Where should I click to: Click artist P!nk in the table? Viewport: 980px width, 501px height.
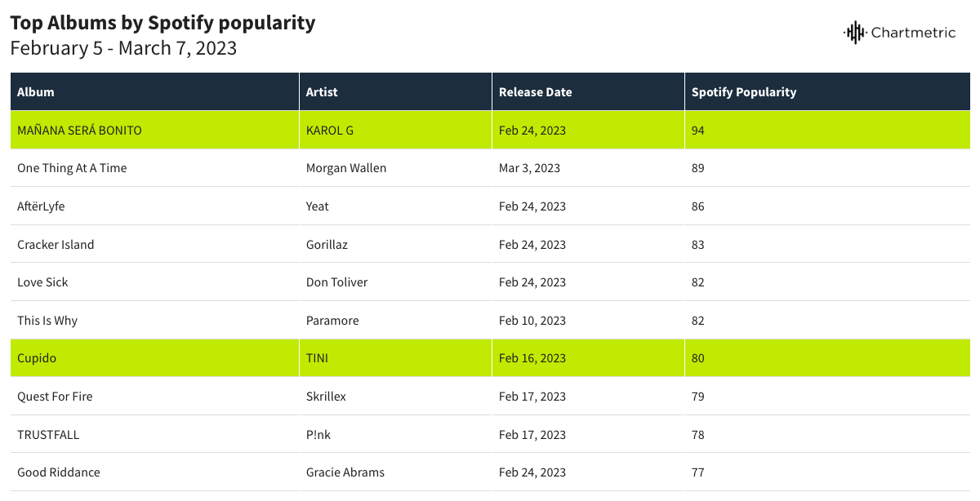pyautogui.click(x=318, y=435)
